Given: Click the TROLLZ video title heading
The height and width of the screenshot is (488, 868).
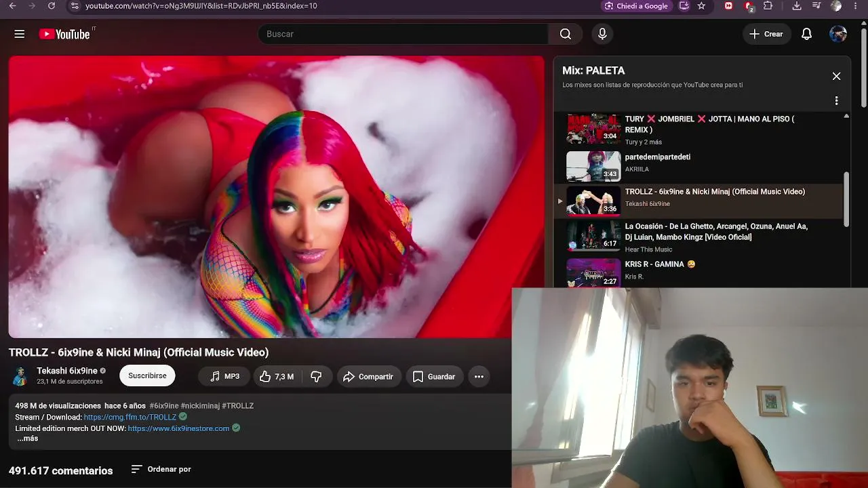Looking at the screenshot, I should pyautogui.click(x=139, y=352).
